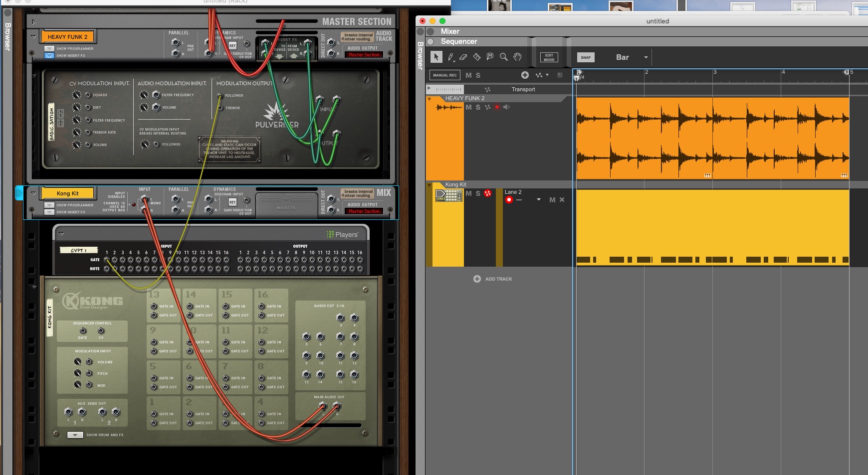
Task: Click the Add Track plus icon
Action: [477, 279]
